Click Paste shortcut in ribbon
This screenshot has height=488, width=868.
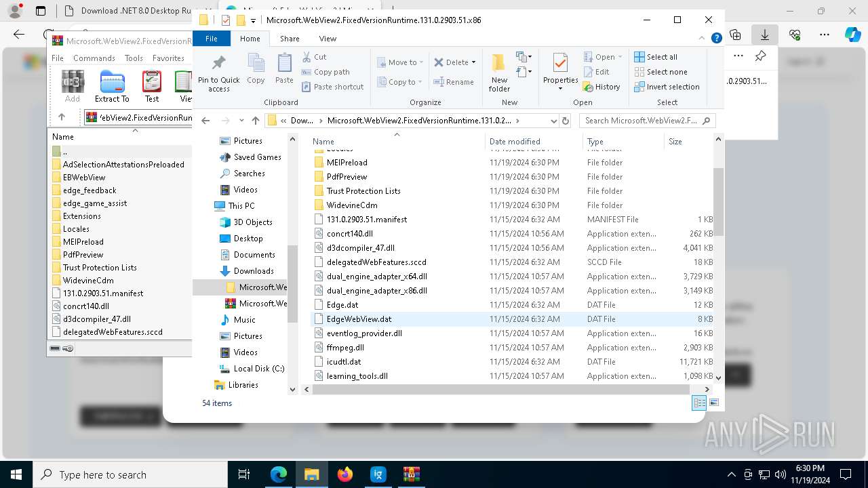[333, 87]
